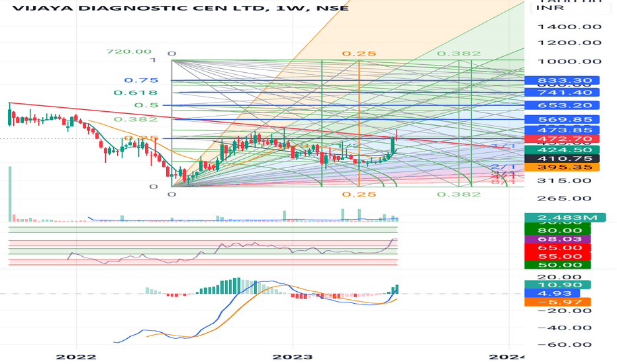Click the green 424.50 price tag

pos(562,150)
